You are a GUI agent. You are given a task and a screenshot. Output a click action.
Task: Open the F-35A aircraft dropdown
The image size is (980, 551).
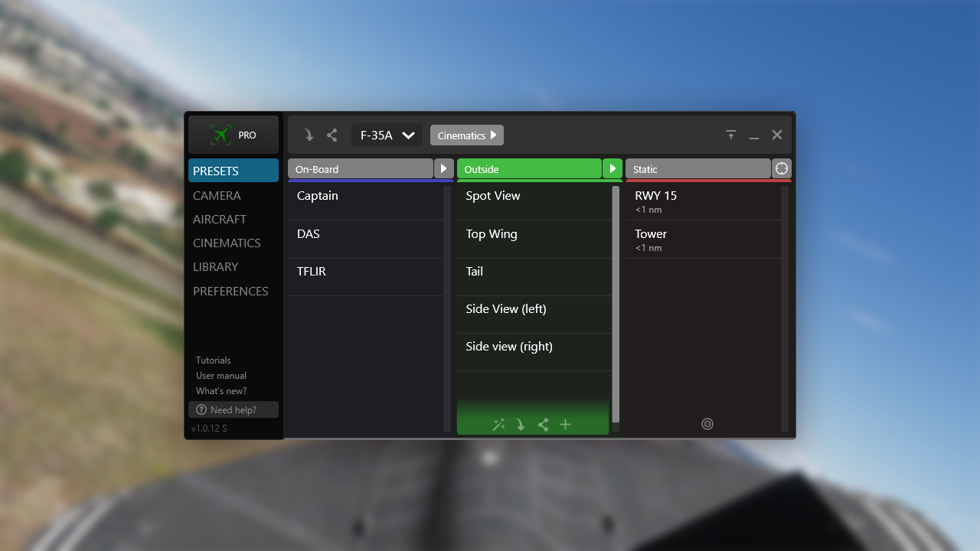pyautogui.click(x=386, y=135)
